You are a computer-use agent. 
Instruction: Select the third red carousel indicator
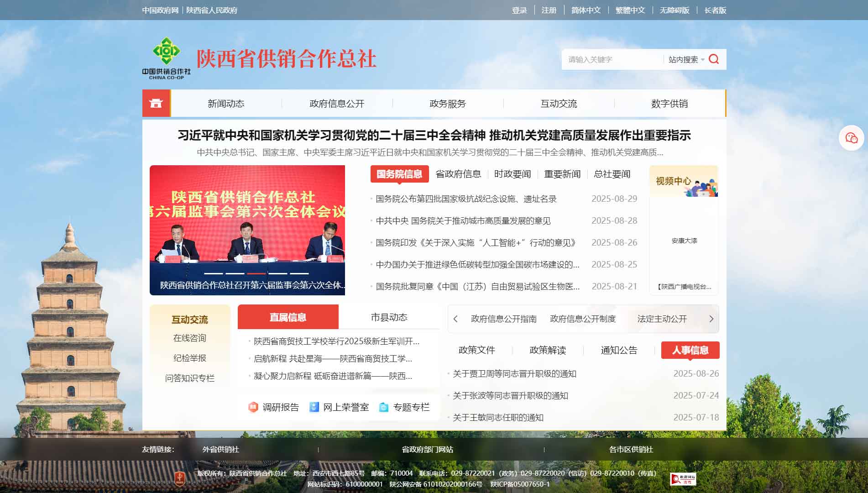pyautogui.click(x=256, y=273)
